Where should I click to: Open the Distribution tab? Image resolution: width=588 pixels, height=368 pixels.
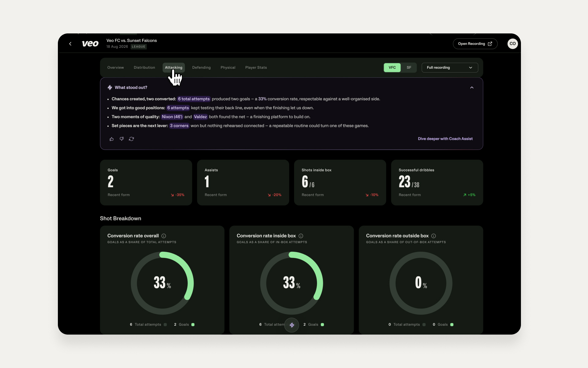(x=144, y=67)
